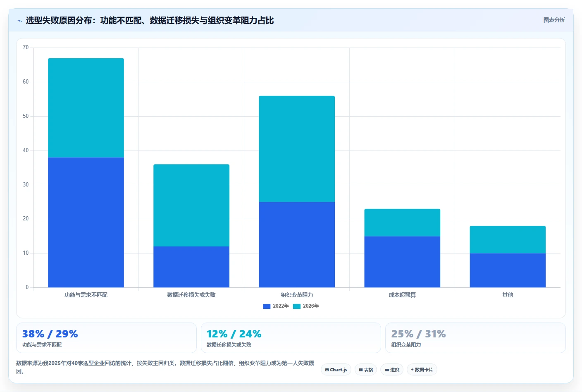Click the 2022 bar segment for 功能与需求不匹配

point(86,222)
